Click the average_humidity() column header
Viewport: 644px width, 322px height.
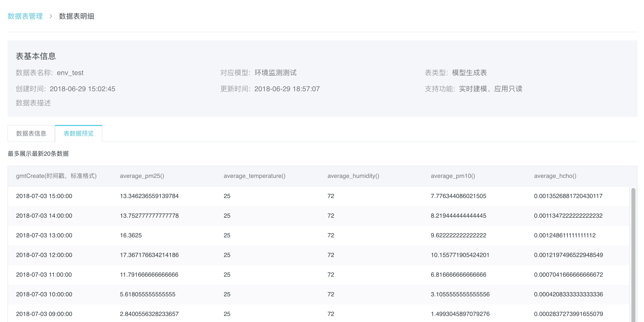click(353, 176)
